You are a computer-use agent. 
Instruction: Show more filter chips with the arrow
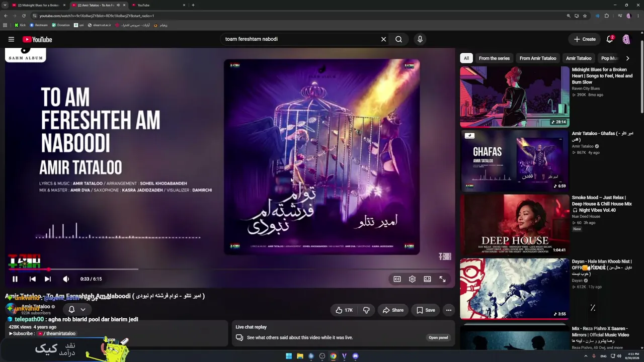pyautogui.click(x=627, y=58)
